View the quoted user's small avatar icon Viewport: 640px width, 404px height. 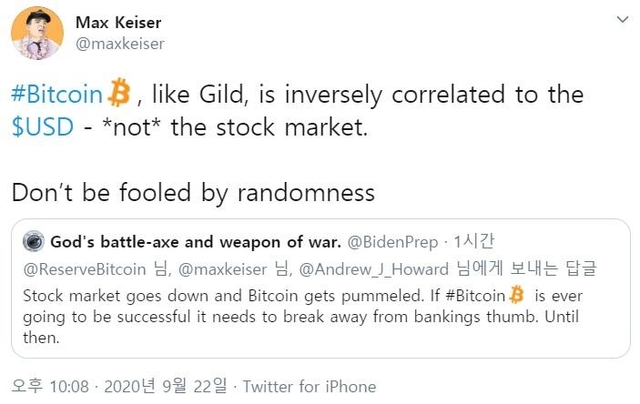pyautogui.click(x=33, y=241)
